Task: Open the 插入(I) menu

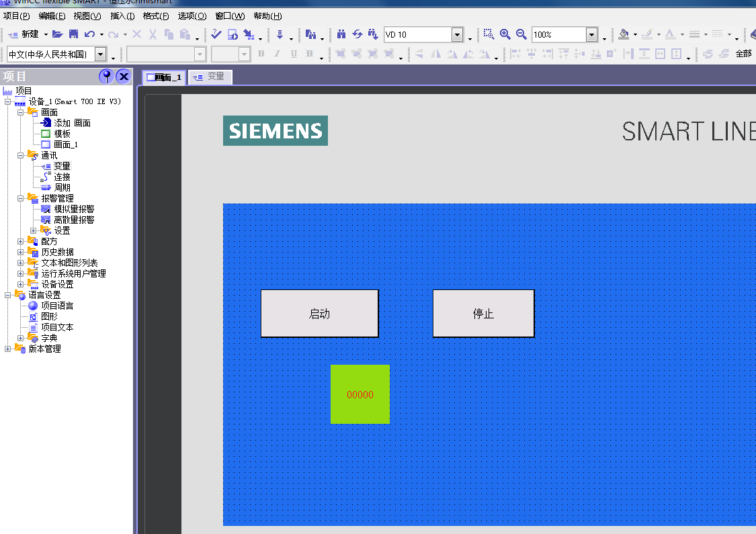Action: pyautogui.click(x=122, y=16)
